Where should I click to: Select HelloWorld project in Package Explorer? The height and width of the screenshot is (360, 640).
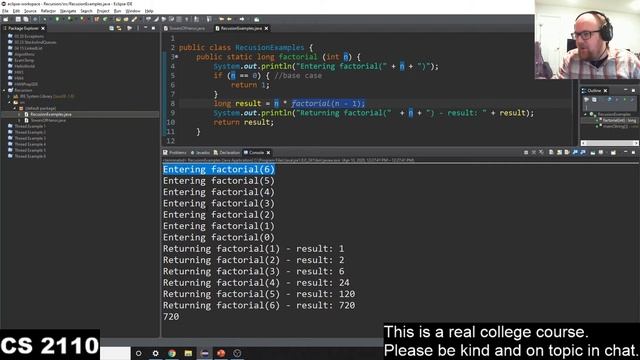pyautogui.click(x=24, y=66)
